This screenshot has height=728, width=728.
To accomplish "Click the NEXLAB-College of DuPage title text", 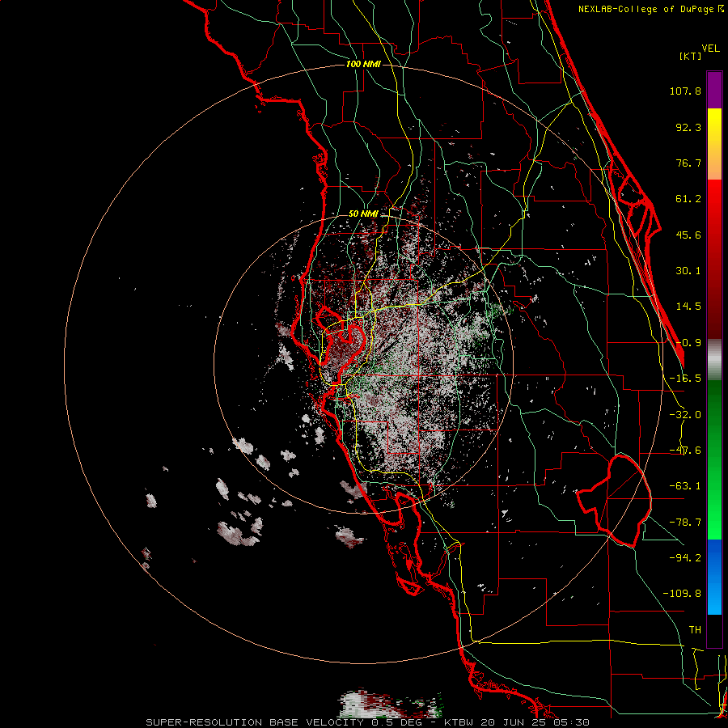I will (650, 9).
